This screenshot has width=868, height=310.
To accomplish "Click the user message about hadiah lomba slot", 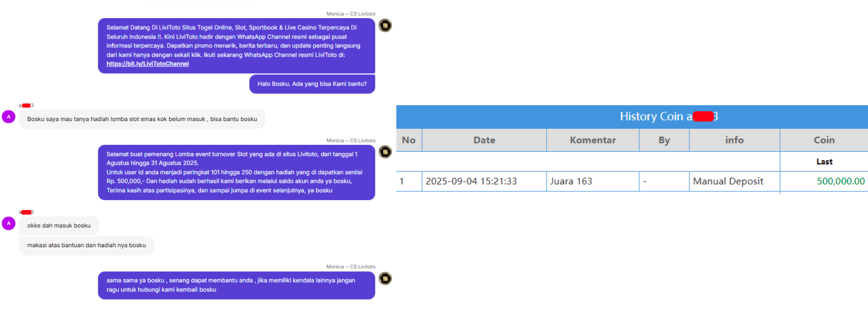I will [x=142, y=119].
